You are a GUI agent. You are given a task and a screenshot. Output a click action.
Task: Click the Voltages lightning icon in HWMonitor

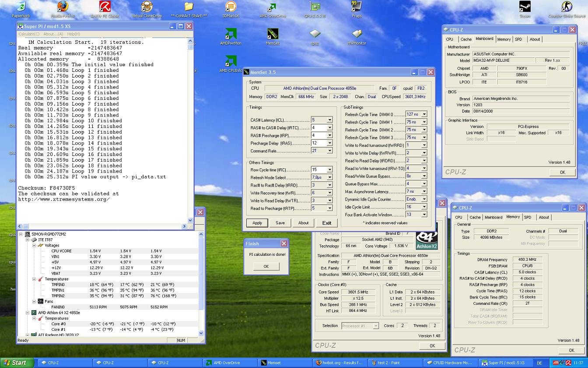(41, 245)
